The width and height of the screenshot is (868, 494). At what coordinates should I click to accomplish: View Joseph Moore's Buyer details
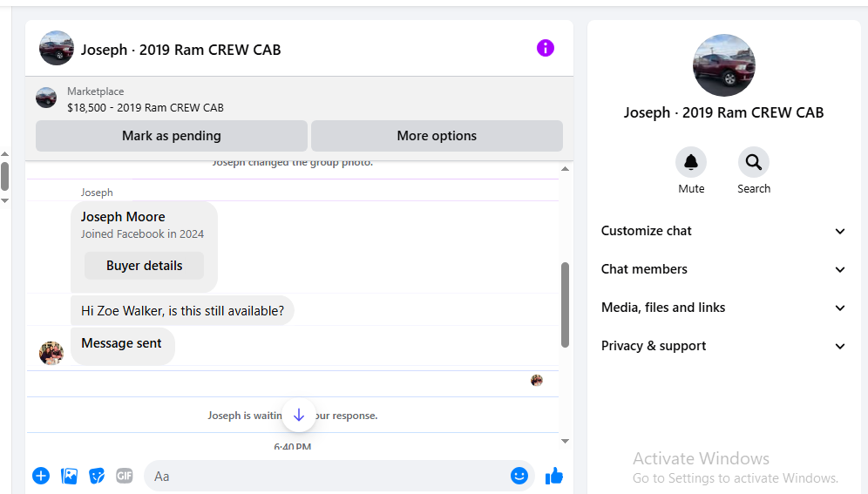click(145, 266)
